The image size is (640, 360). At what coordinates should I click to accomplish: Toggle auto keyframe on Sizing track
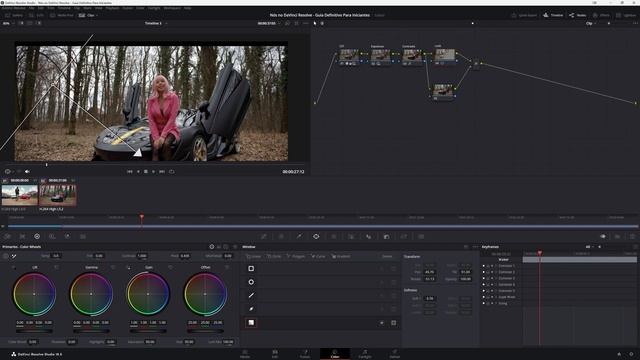coord(492,303)
